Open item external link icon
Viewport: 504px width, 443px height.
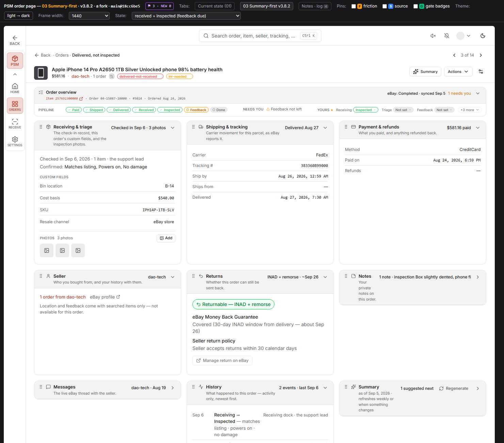[81, 99]
